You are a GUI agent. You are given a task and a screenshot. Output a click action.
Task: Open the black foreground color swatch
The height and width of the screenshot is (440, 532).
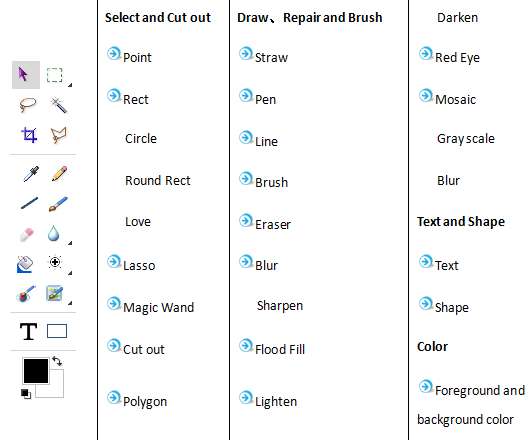tap(36, 371)
